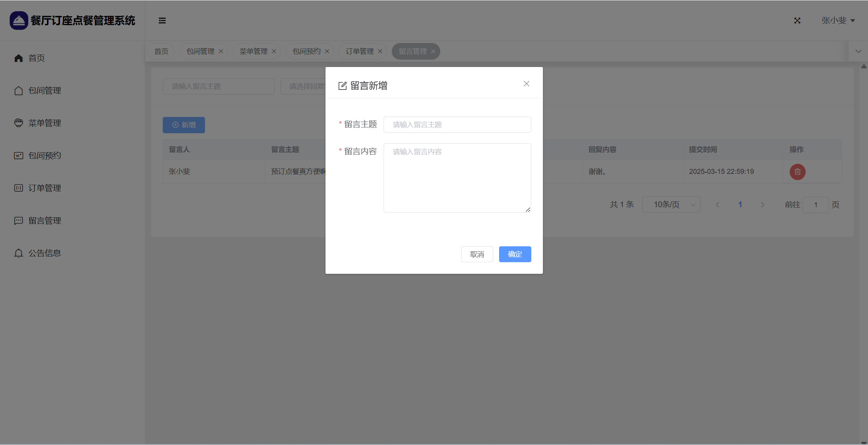The height and width of the screenshot is (445, 868).
Task: Expand the tab list chevron at right
Action: tap(858, 51)
